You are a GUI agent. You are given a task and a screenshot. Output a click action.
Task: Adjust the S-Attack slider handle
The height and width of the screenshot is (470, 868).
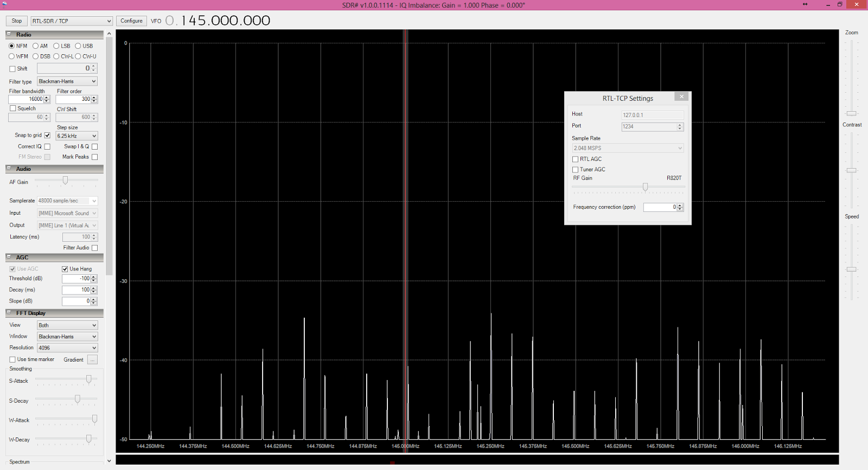[x=89, y=379]
